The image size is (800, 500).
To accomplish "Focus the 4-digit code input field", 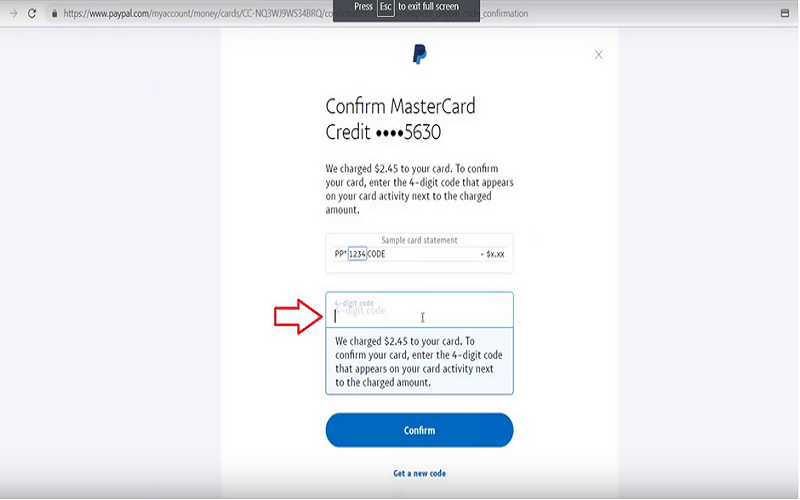I will [419, 310].
